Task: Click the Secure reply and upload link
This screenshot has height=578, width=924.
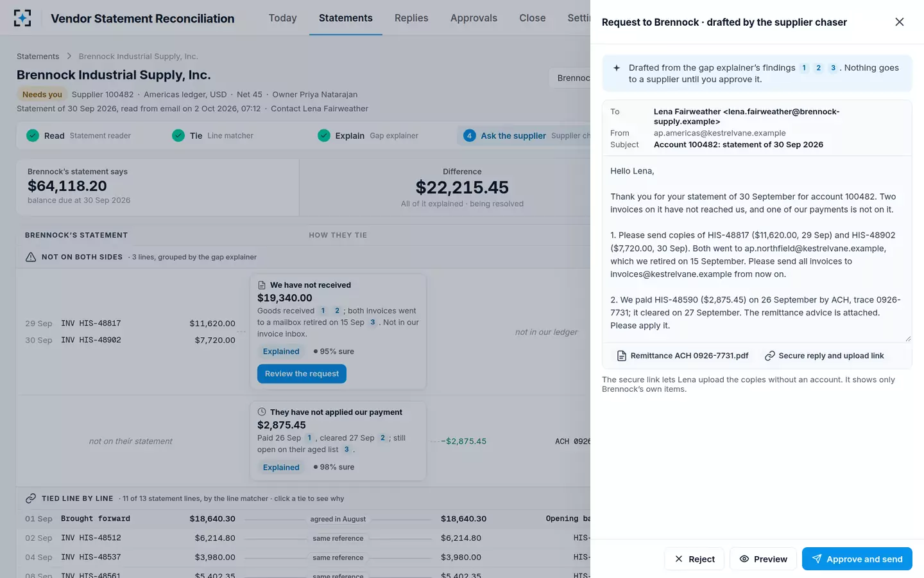Action: pos(825,356)
